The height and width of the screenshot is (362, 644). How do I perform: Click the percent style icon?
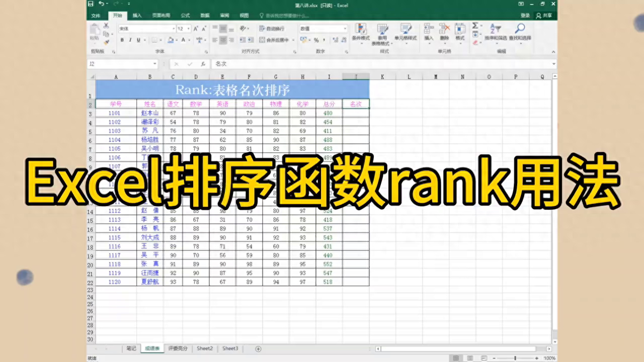[316, 40]
